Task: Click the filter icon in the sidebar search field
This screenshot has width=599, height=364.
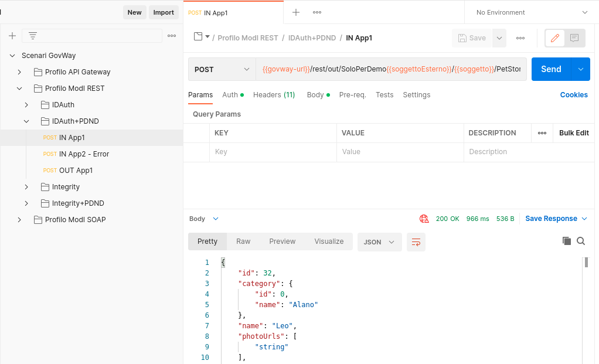Action: pyautogui.click(x=33, y=36)
